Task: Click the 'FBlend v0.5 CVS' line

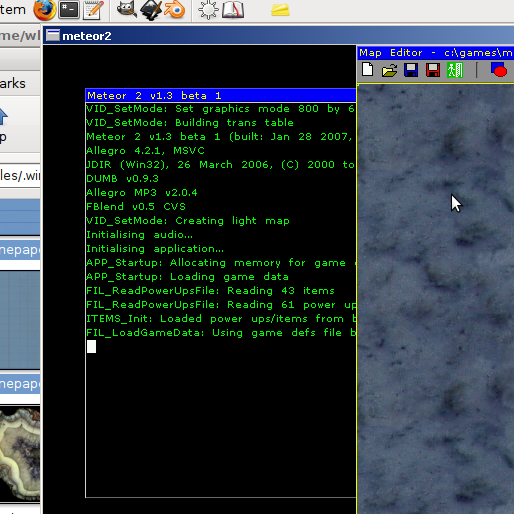Action: (136, 207)
